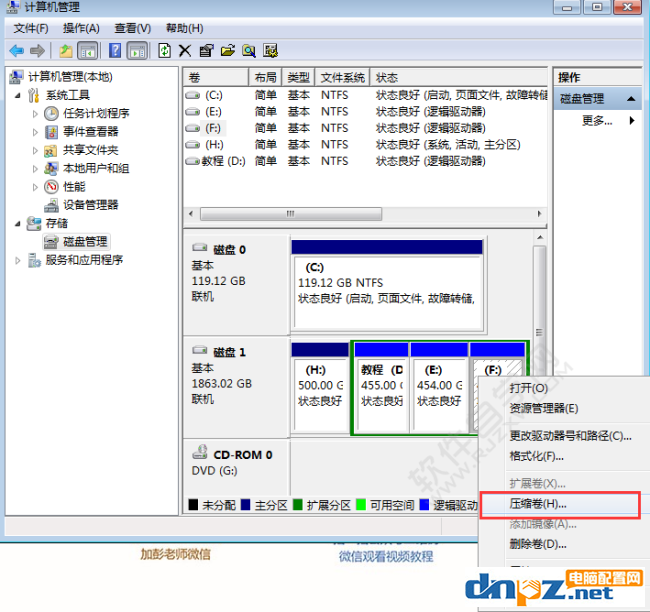Click the Forward arrow toolbar icon
Image resolution: width=650 pixels, height=612 pixels.
(x=38, y=51)
